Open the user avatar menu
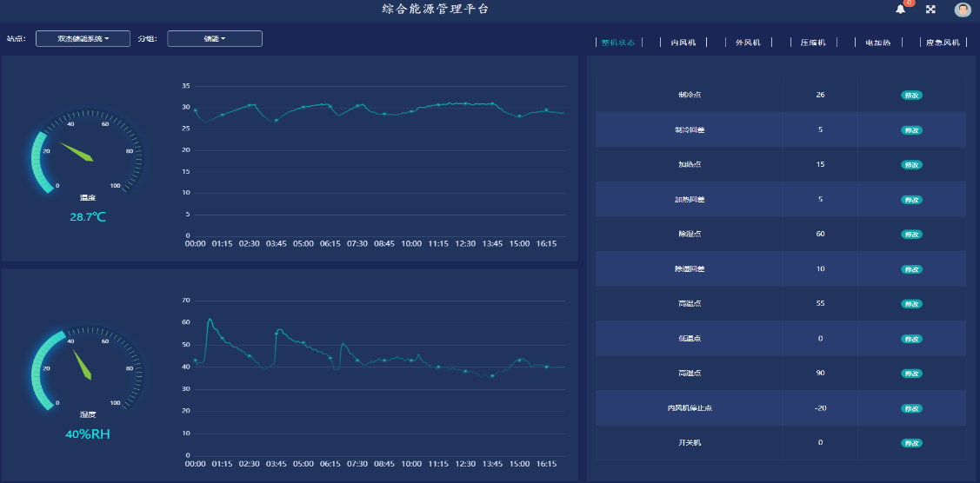The width and height of the screenshot is (980, 483). [x=962, y=10]
